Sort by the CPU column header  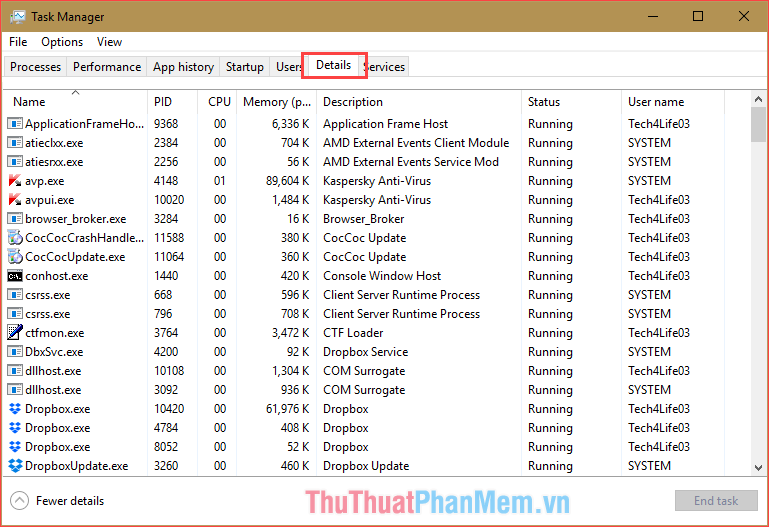[217, 101]
